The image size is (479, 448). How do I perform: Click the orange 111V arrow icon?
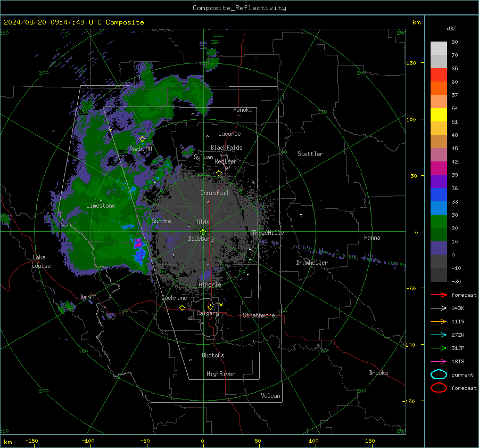click(x=439, y=321)
